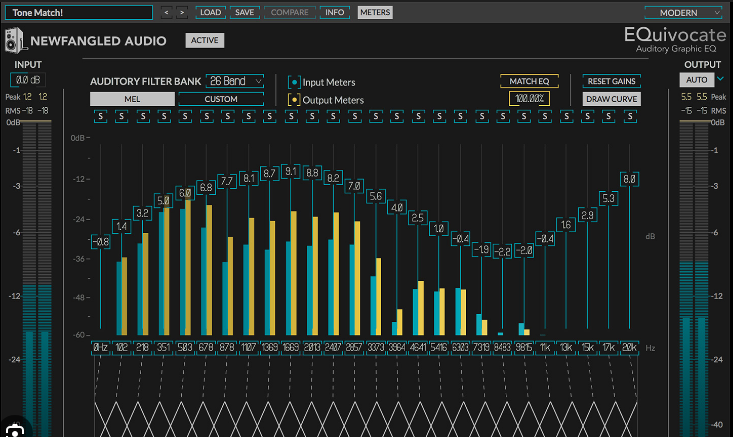
Task: Solo the 3964 Hz band
Action: point(397,116)
